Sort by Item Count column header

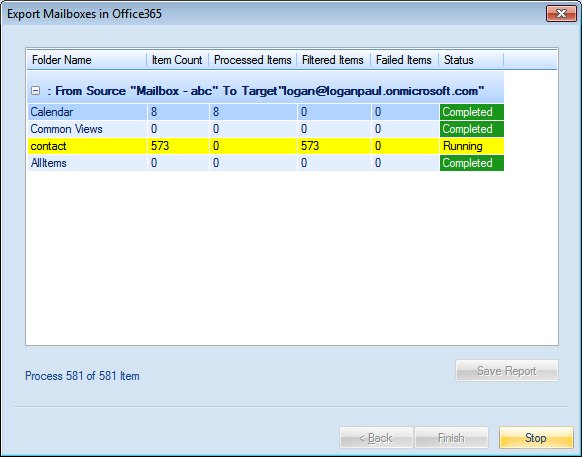pyautogui.click(x=178, y=60)
